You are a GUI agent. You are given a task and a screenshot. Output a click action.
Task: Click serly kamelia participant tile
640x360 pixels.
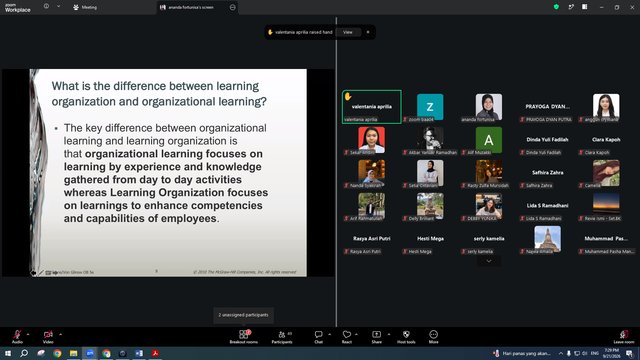point(489,239)
